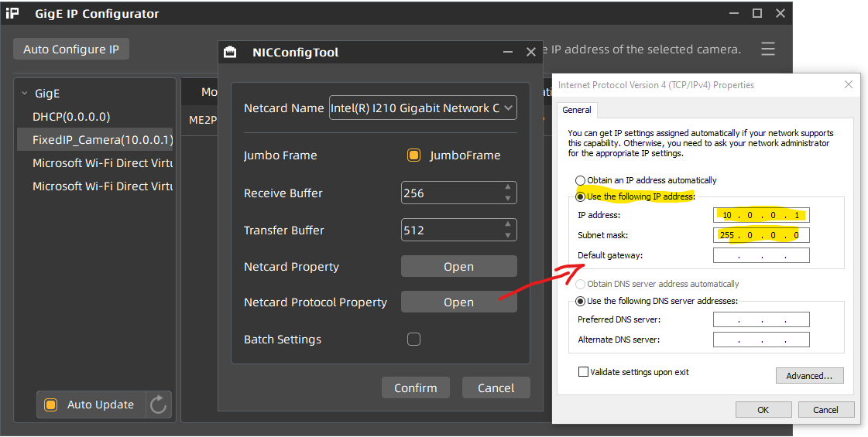Minimize the NICConfigTool dialog
This screenshot has width=868, height=437.
click(x=508, y=53)
